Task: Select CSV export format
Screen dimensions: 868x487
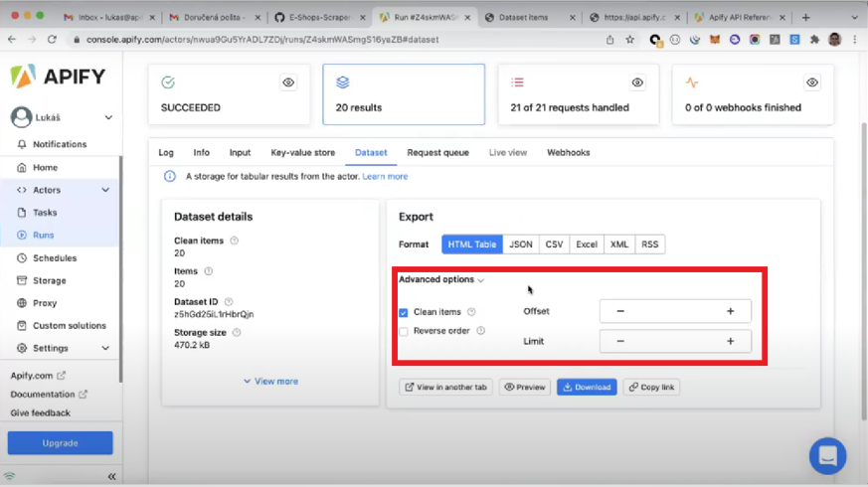Action: pyautogui.click(x=554, y=244)
